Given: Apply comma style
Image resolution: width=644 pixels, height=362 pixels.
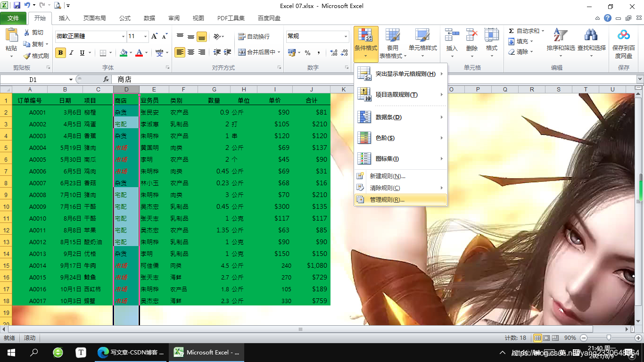Looking at the screenshot, I should pos(319,53).
